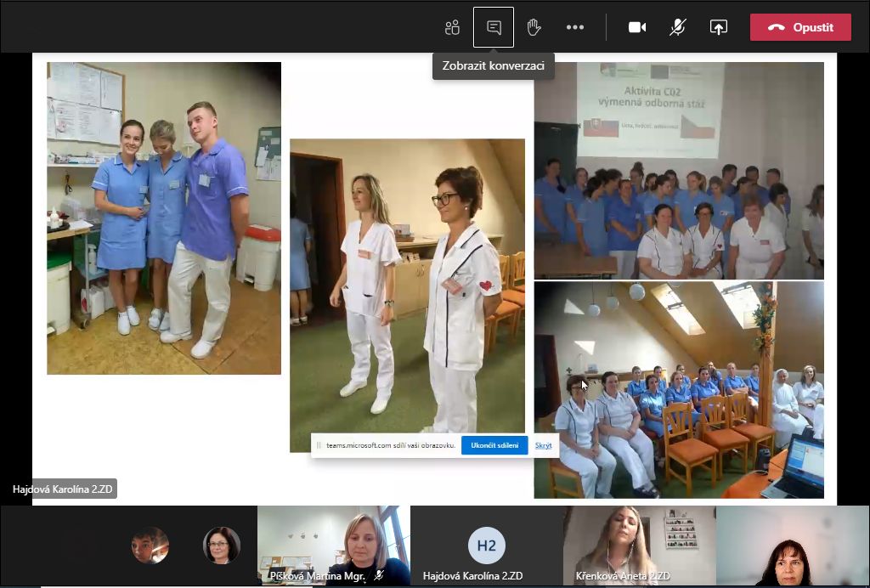Open the more actions ellipsis menu
Screen dimensions: 870x588
(575, 27)
